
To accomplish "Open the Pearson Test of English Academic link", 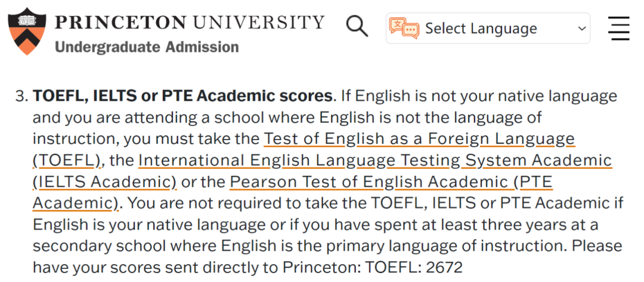I will click(391, 182).
